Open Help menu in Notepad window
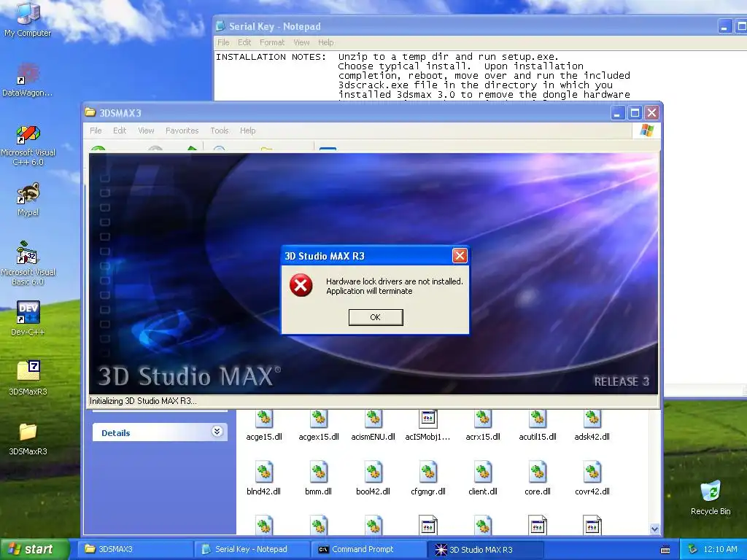This screenshot has height=560, width=747. point(326,42)
